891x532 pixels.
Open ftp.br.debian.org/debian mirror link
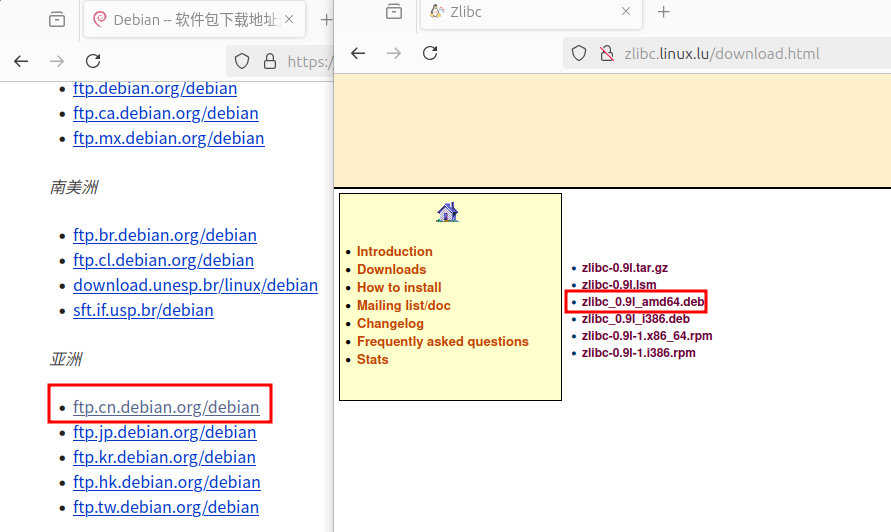click(165, 235)
